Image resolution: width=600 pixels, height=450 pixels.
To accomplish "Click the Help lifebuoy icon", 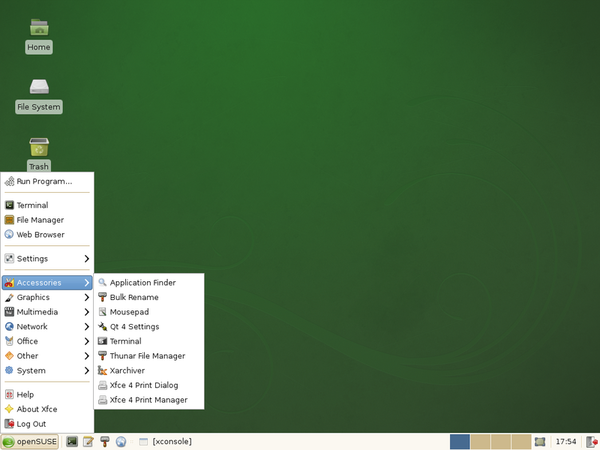I will [9, 394].
